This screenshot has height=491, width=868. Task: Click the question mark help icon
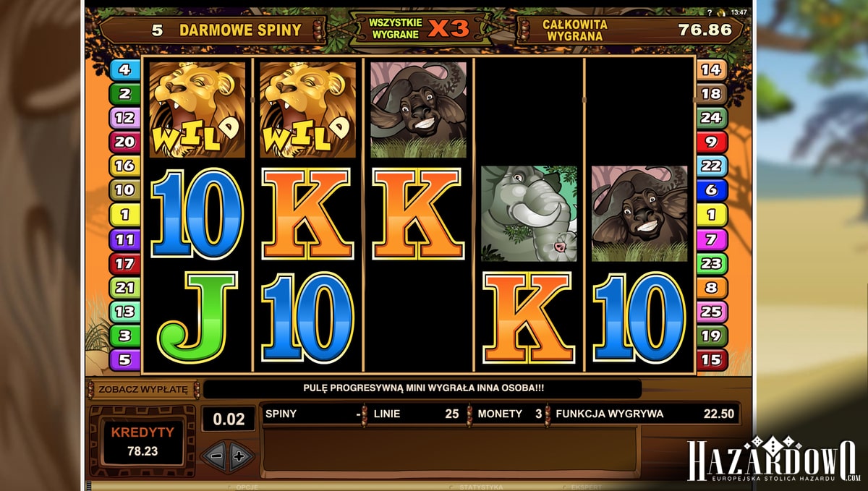click(709, 12)
